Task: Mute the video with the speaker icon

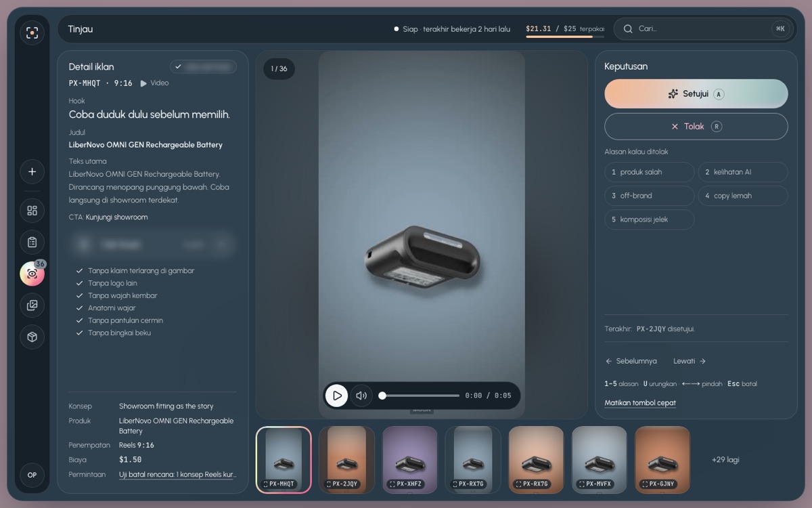Action: click(361, 396)
